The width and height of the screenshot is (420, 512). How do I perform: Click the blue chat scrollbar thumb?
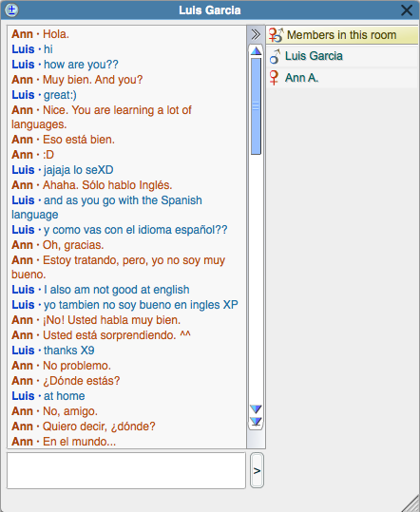(x=256, y=106)
